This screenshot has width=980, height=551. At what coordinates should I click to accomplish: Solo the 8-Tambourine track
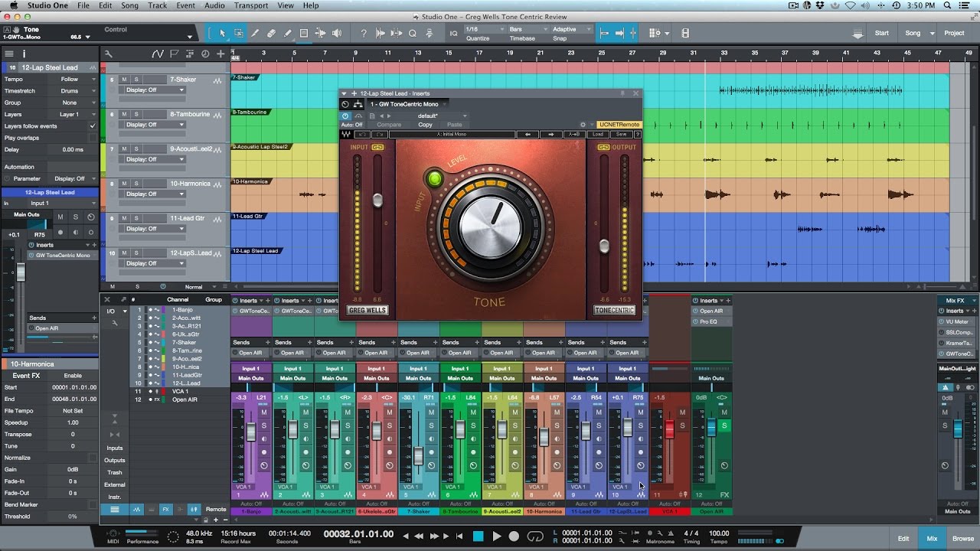tap(136, 115)
